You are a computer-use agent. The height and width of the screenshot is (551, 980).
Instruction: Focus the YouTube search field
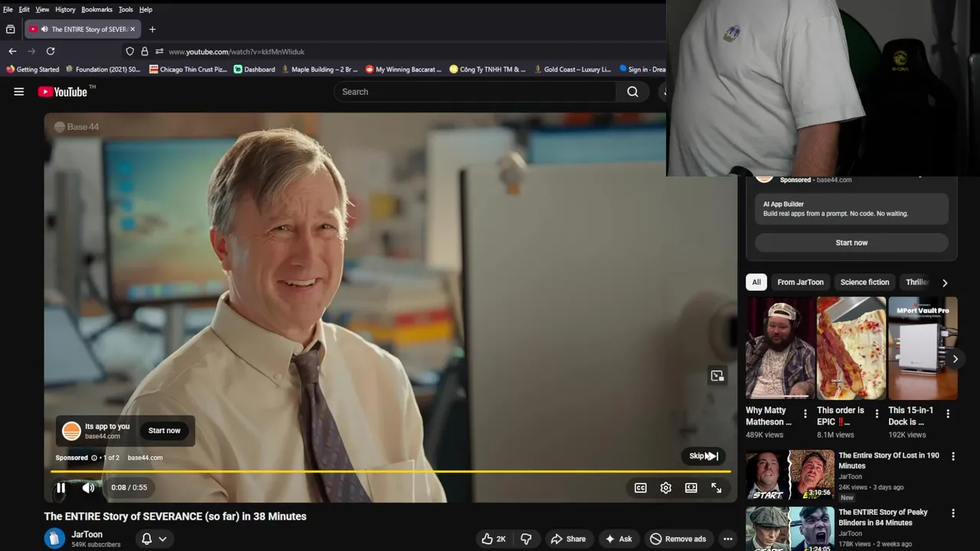coord(475,92)
